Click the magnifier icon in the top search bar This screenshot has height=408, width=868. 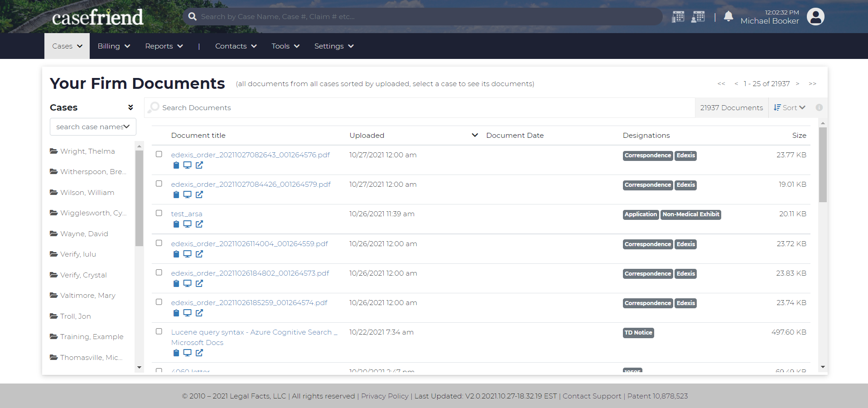point(193,16)
